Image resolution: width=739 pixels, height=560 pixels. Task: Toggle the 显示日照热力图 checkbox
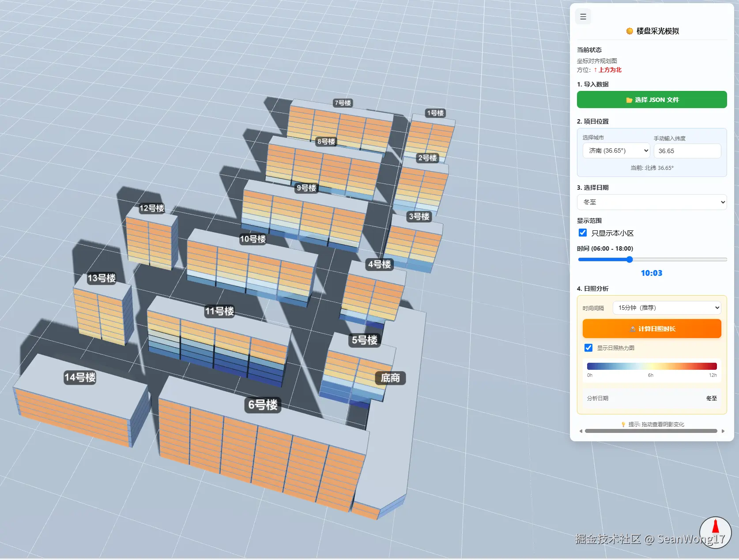[588, 348]
